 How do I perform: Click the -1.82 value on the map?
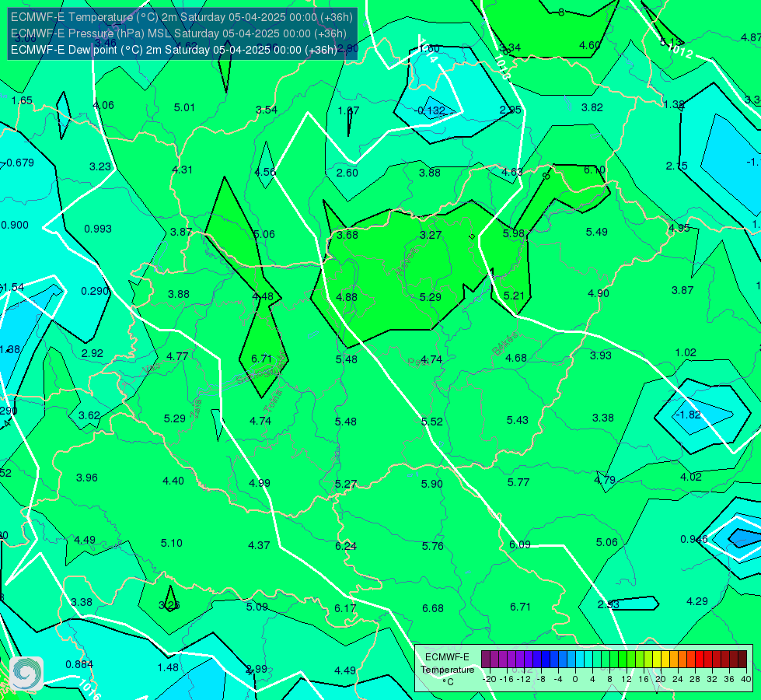point(688,415)
